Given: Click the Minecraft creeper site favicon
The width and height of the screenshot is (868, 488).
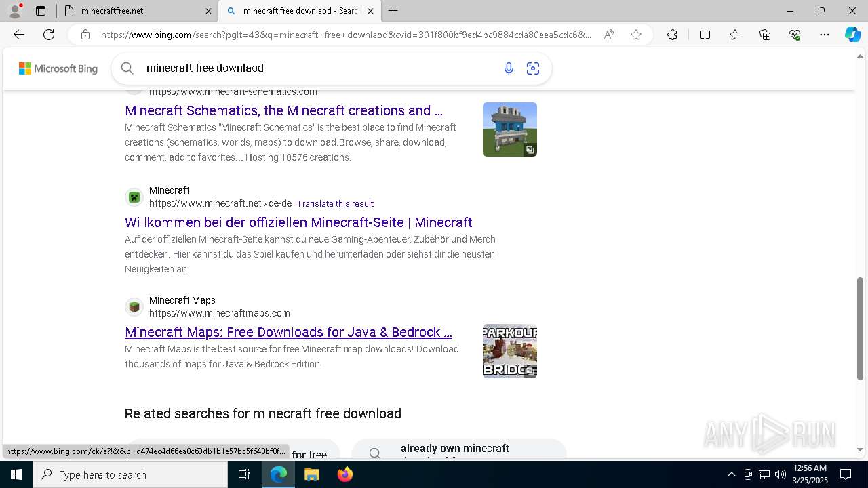Looking at the screenshot, I should pyautogui.click(x=134, y=197).
